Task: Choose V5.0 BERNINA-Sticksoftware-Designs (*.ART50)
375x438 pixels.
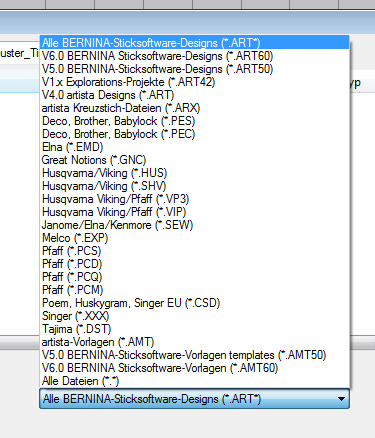Action: [195, 69]
